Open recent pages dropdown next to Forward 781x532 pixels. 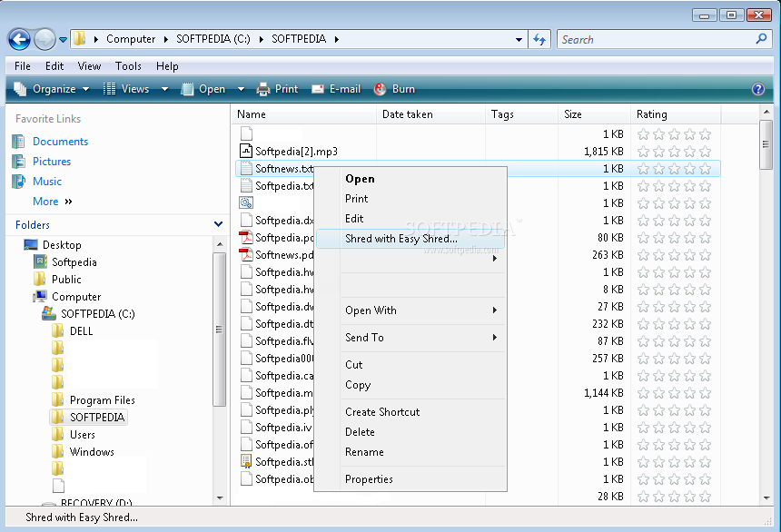[63, 39]
